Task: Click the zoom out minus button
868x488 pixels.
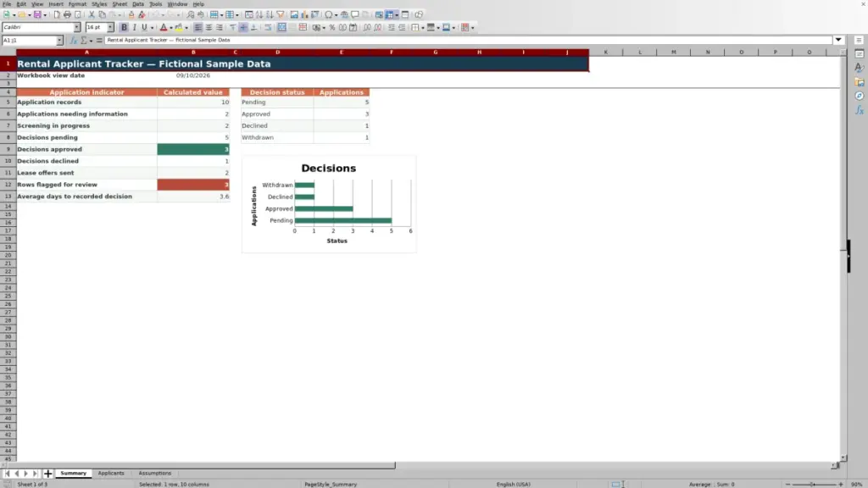Action: [787, 485]
